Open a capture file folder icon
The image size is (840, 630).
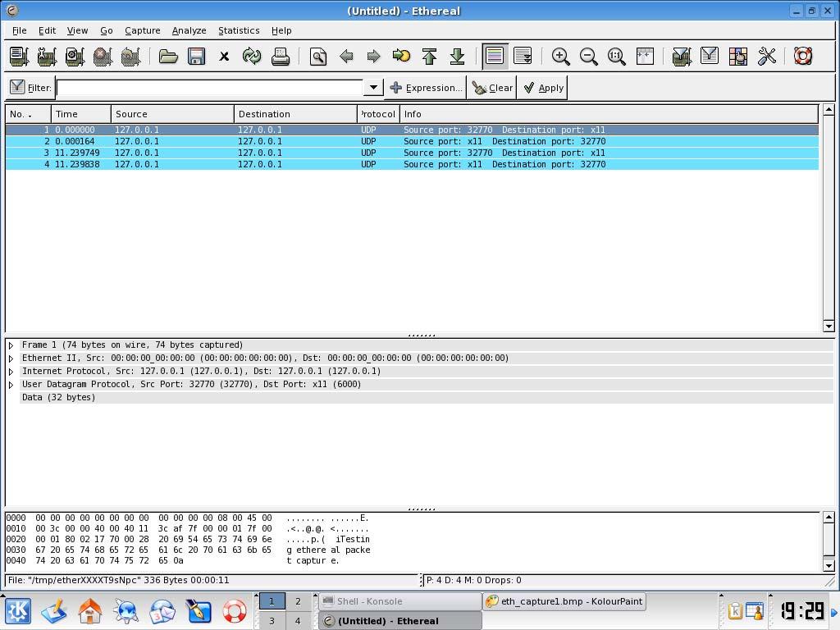click(x=168, y=57)
